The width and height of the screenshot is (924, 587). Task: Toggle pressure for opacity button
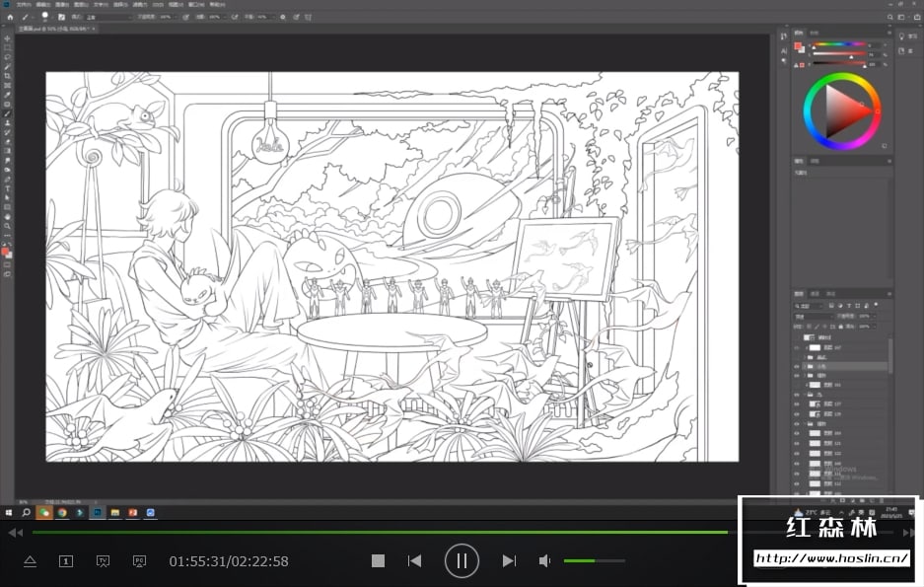coord(185,17)
